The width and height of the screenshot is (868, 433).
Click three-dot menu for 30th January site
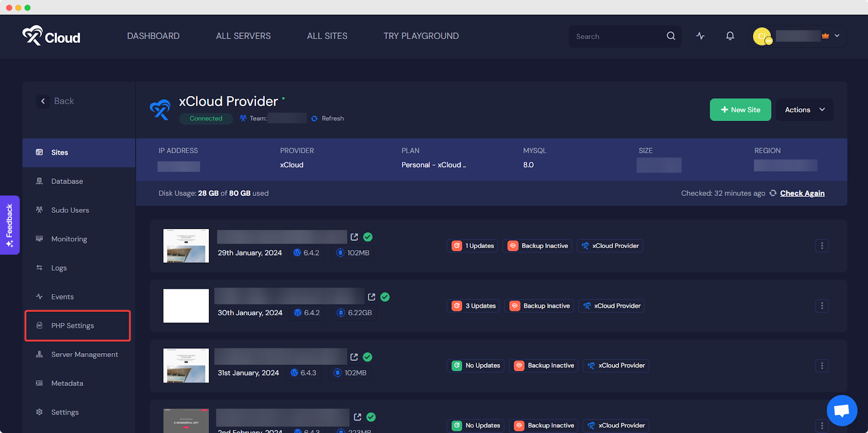(821, 306)
